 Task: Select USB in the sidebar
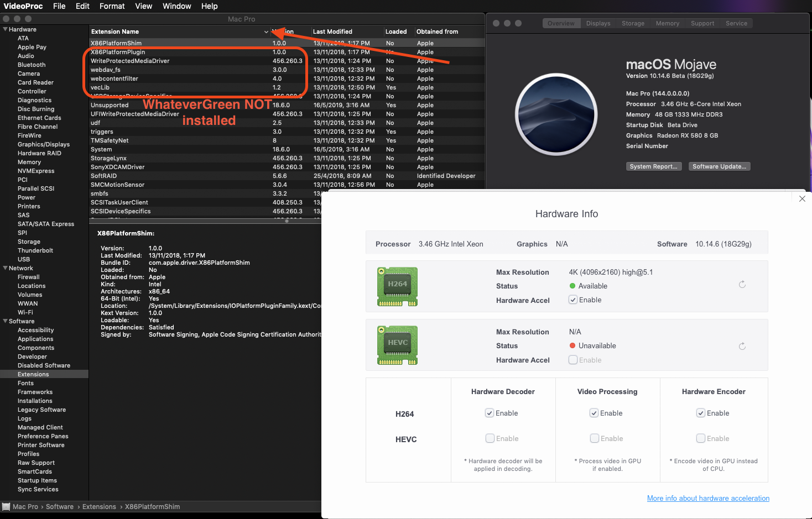(x=24, y=259)
